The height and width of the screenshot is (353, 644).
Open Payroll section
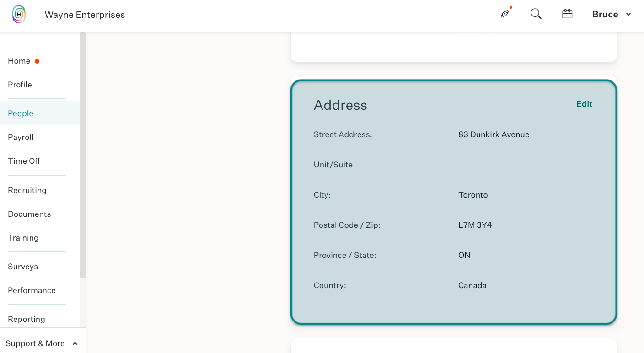[x=21, y=137]
